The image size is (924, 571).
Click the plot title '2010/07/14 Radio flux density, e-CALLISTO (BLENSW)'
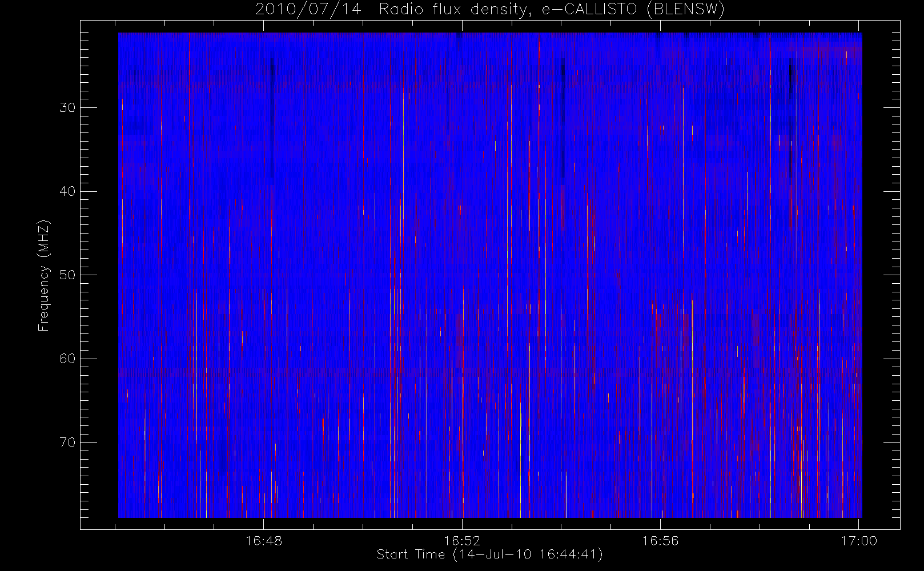[490, 9]
